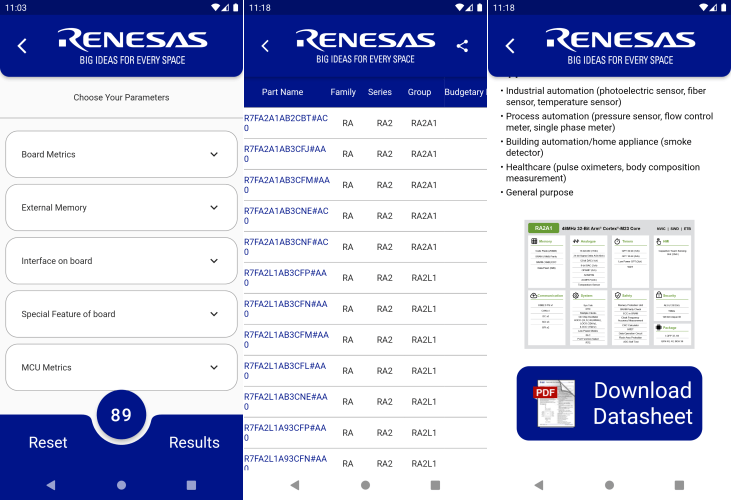Sort by Family column header
Screen dimensions: 731x500
[343, 92]
